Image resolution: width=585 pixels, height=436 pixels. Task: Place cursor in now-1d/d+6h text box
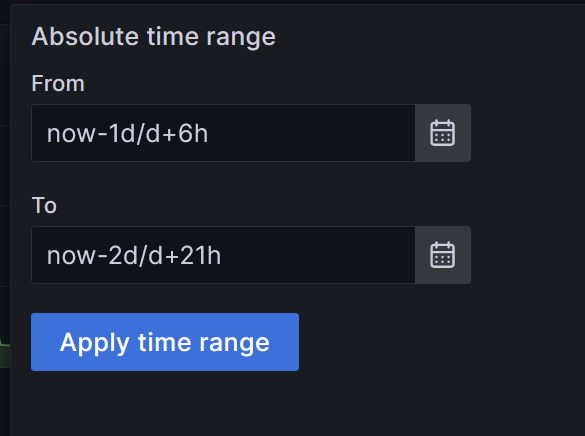[x=223, y=133]
